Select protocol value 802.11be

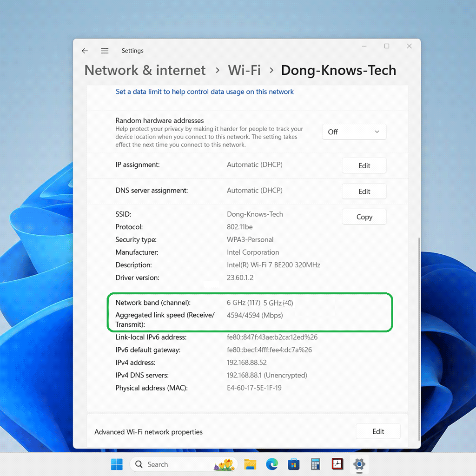239,227
